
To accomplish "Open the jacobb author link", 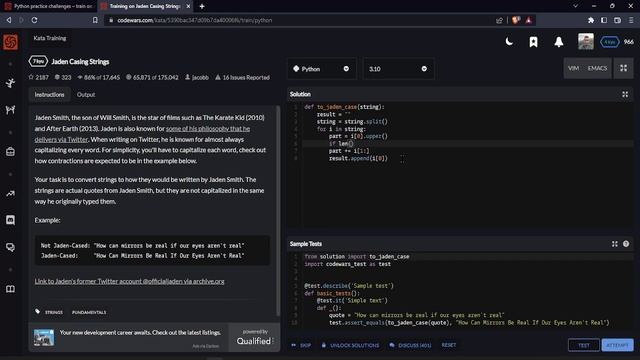I will 197,77.
